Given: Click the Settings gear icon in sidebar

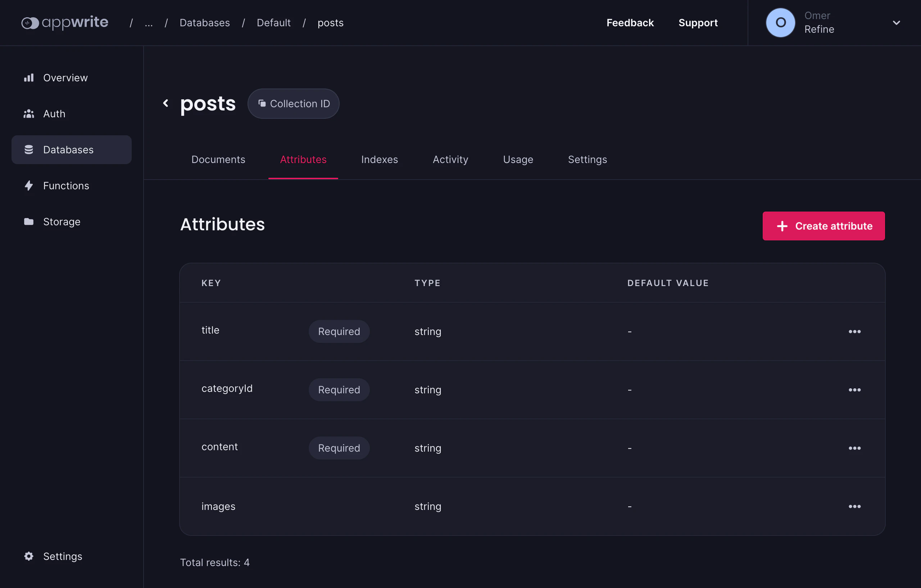Looking at the screenshot, I should (29, 556).
